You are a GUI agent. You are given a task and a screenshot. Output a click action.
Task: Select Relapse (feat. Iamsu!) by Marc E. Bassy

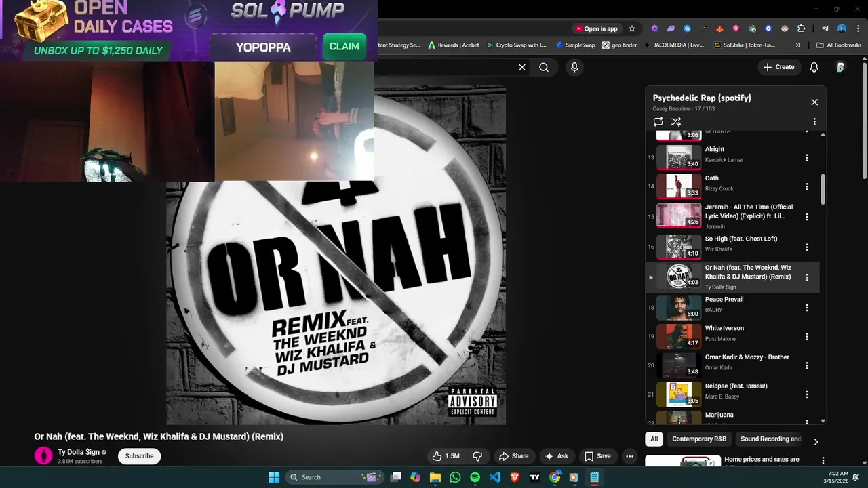[x=731, y=394]
